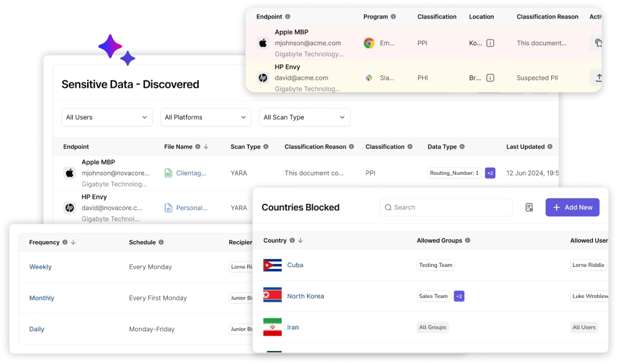618x364 pixels.
Task: Open the All Scan Type dropdown
Action: coord(304,117)
